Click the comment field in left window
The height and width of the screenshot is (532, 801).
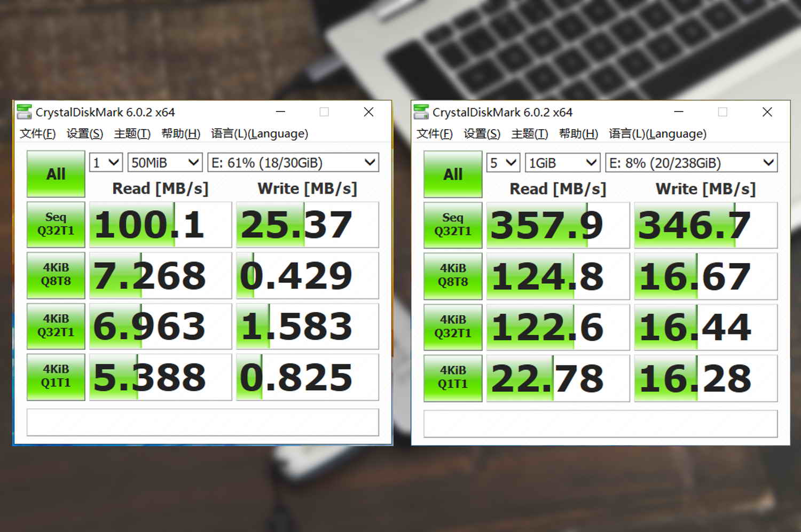[203, 422]
